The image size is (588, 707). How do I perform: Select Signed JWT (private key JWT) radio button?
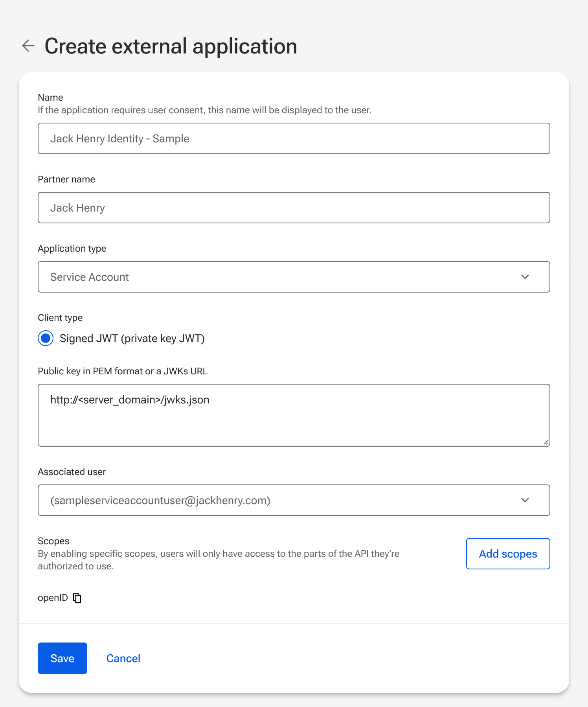pos(46,338)
